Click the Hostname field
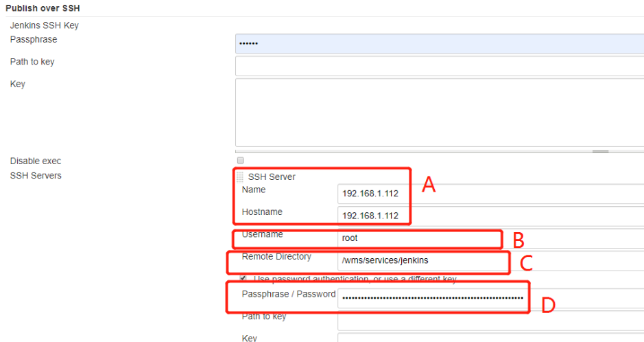Viewport: 644px width, 342px height. pyautogui.click(x=491, y=216)
